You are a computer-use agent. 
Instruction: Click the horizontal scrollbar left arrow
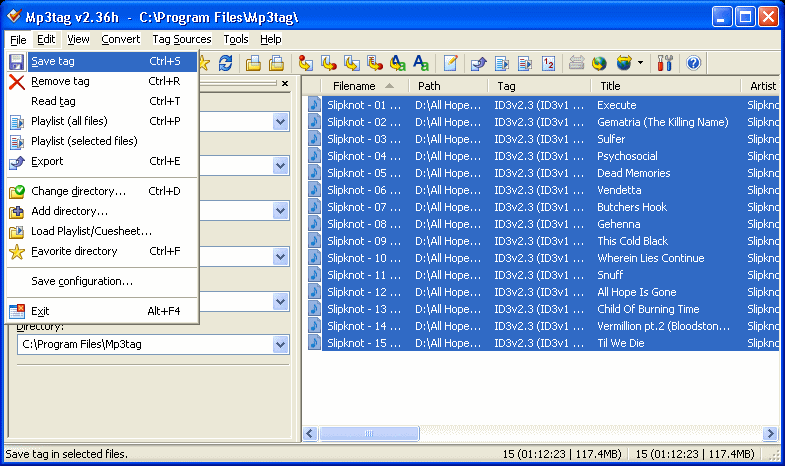point(310,433)
